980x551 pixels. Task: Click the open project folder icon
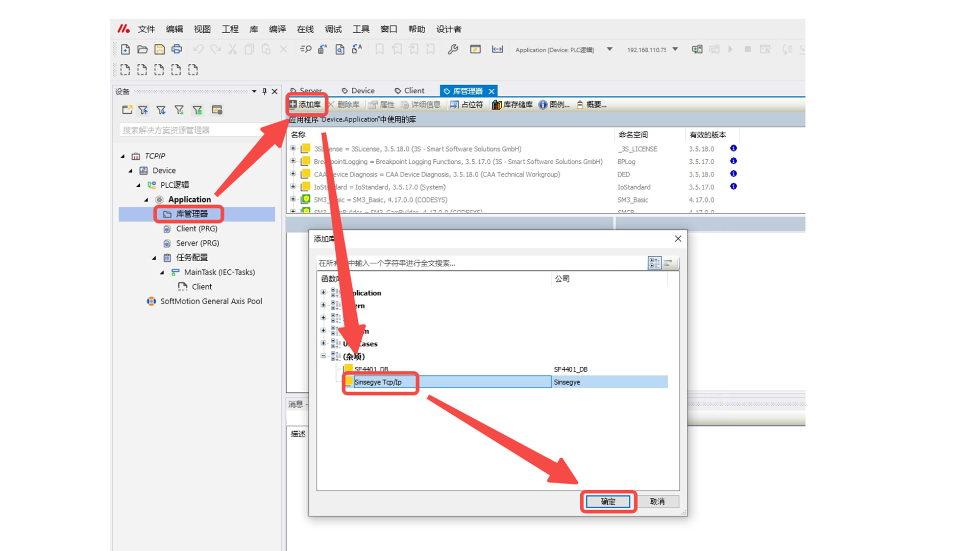(x=142, y=49)
